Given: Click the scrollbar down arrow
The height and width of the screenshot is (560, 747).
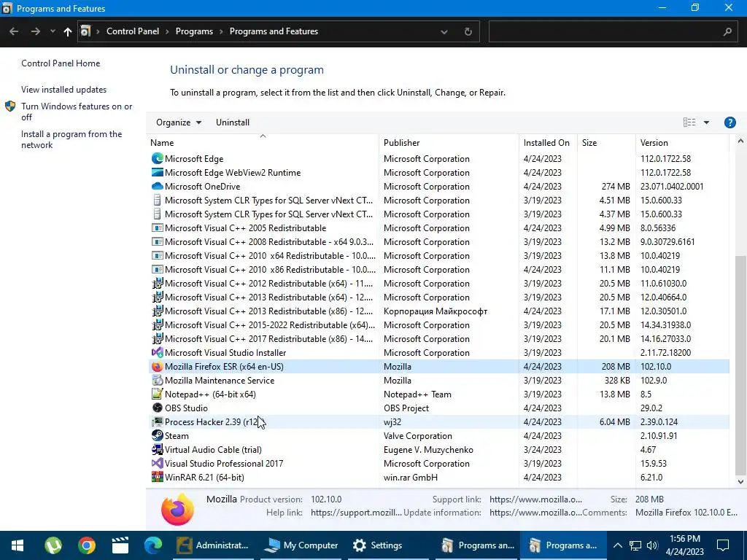Looking at the screenshot, I should [740, 481].
